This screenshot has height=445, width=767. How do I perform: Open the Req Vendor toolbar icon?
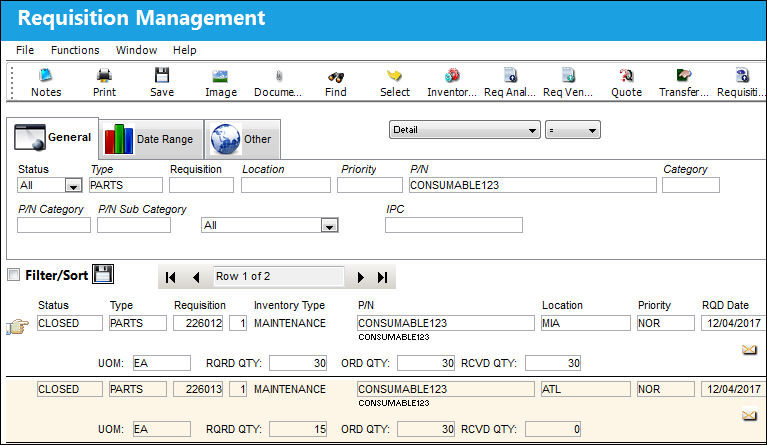568,76
